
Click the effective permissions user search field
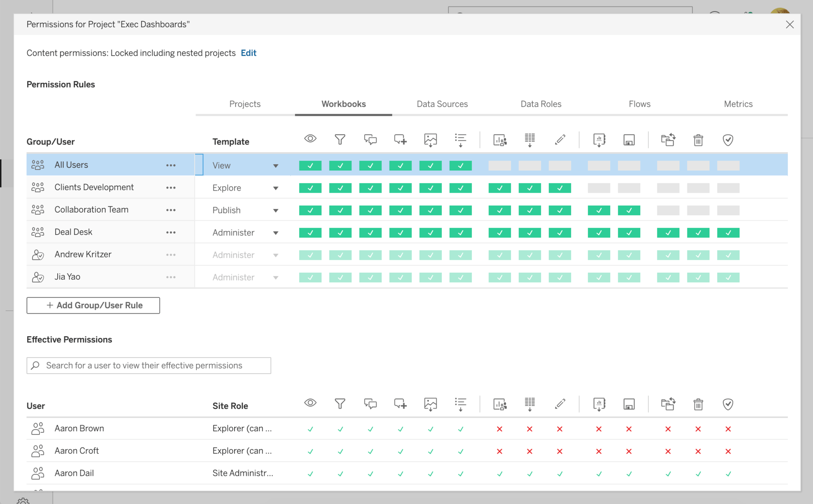click(x=149, y=365)
